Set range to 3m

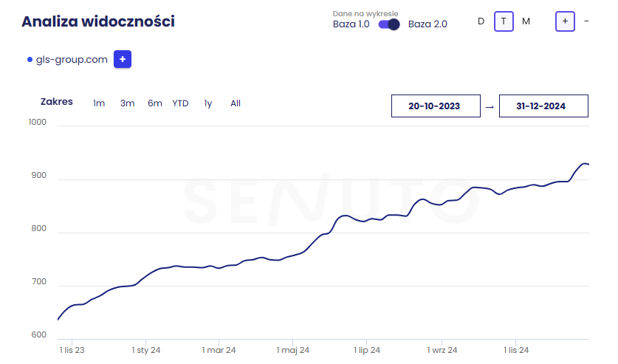[128, 103]
